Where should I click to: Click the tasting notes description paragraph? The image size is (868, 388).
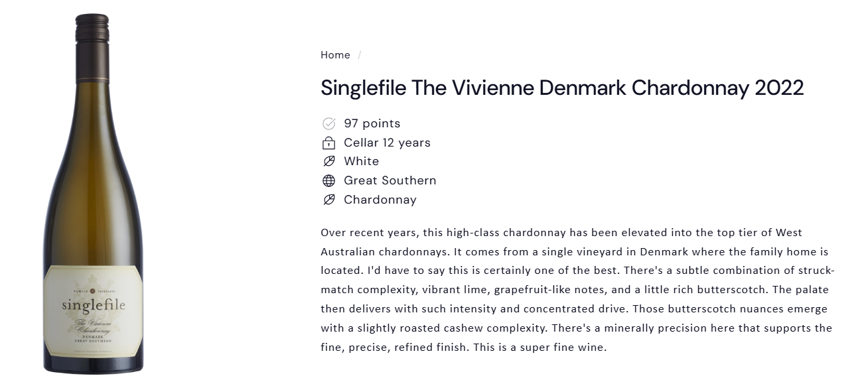[576, 290]
